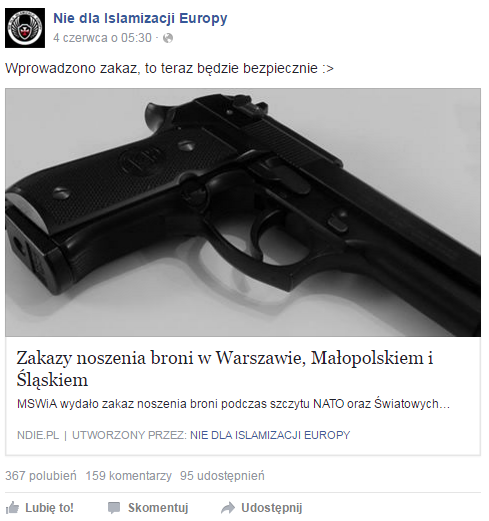Click the post caption about Wprowadzono zakaz

[x=169, y=69]
